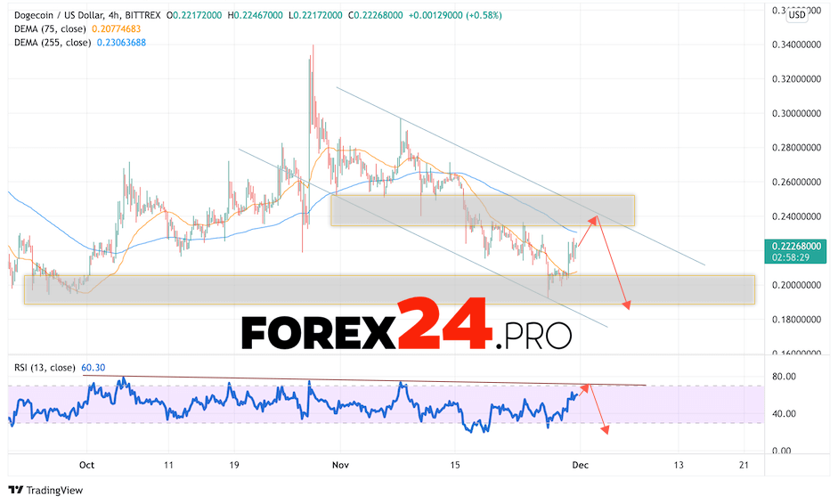This screenshot has width=838, height=504.
Task: Click the 0.34000000 price axis label
Action: pyautogui.click(x=797, y=45)
